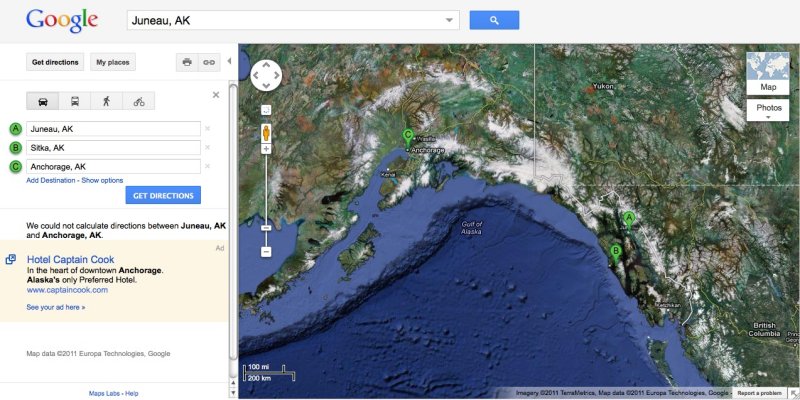Screen dimensions: 800x400
Task: Click map marker C at Anchorage
Action: tap(407, 138)
